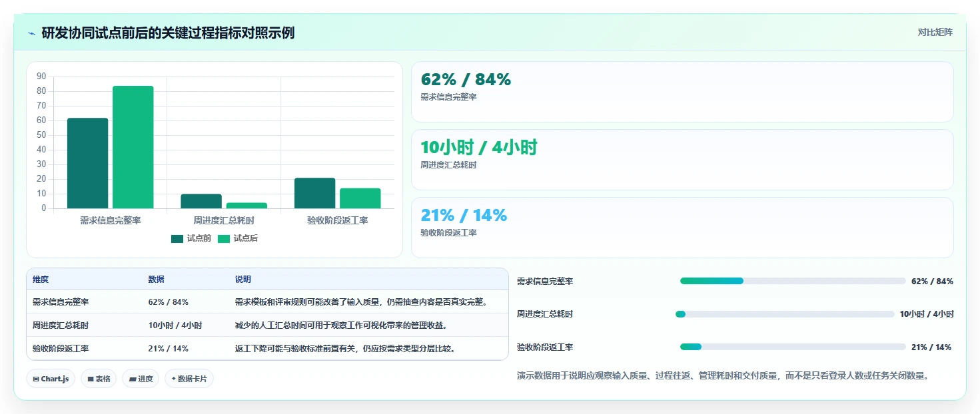Click the 21% / 14% table cell
The width and height of the screenshot is (980, 414).
pos(168,349)
